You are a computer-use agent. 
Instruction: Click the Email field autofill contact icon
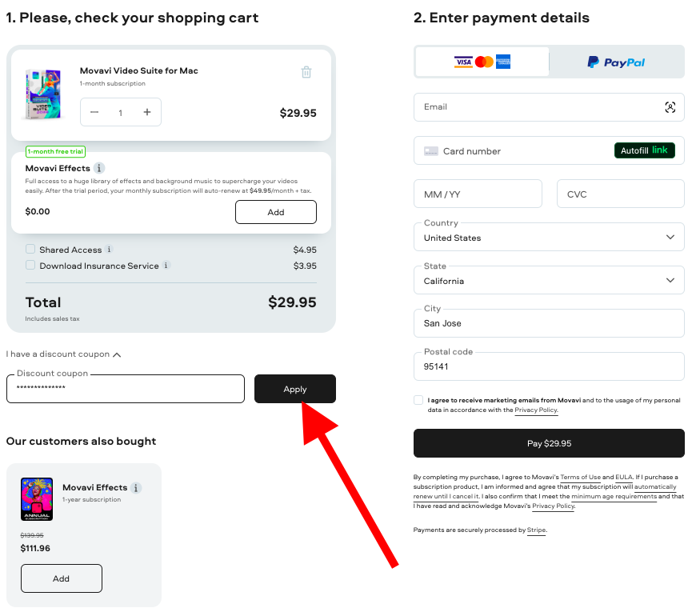pyautogui.click(x=670, y=107)
